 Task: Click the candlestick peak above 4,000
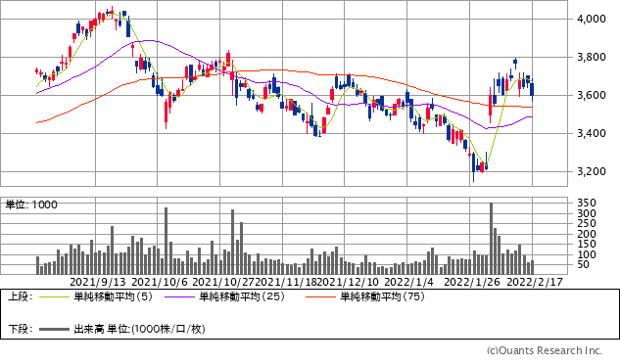(x=112, y=12)
